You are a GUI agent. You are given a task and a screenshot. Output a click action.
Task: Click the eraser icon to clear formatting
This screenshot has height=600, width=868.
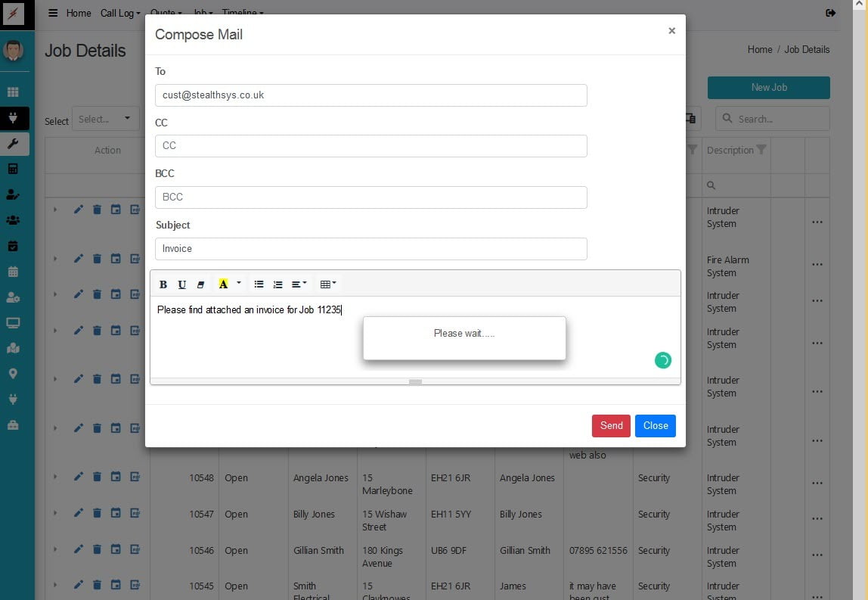200,284
